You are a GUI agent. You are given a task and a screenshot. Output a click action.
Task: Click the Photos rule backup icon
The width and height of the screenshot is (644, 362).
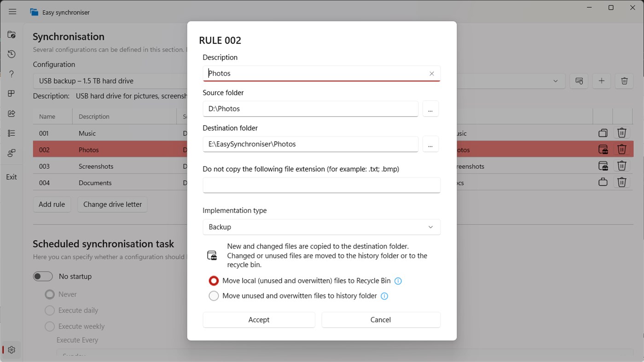pyautogui.click(x=603, y=149)
